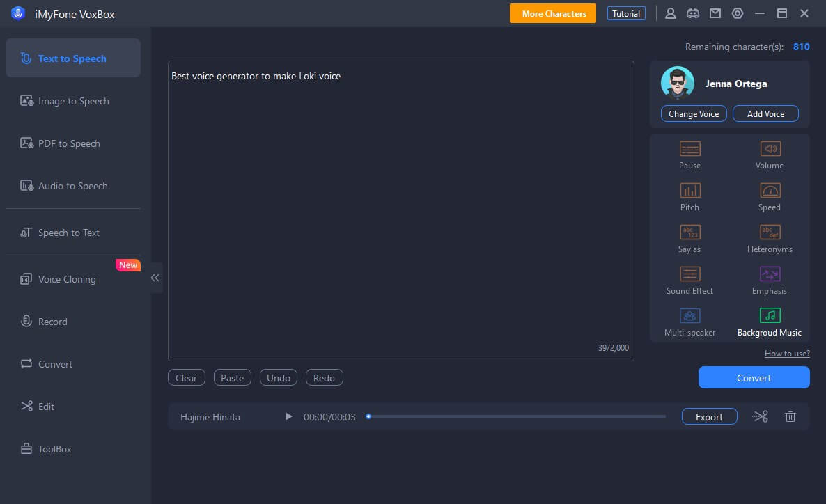The height and width of the screenshot is (504, 826).
Task: Open the Discord community icon
Action: coord(693,14)
